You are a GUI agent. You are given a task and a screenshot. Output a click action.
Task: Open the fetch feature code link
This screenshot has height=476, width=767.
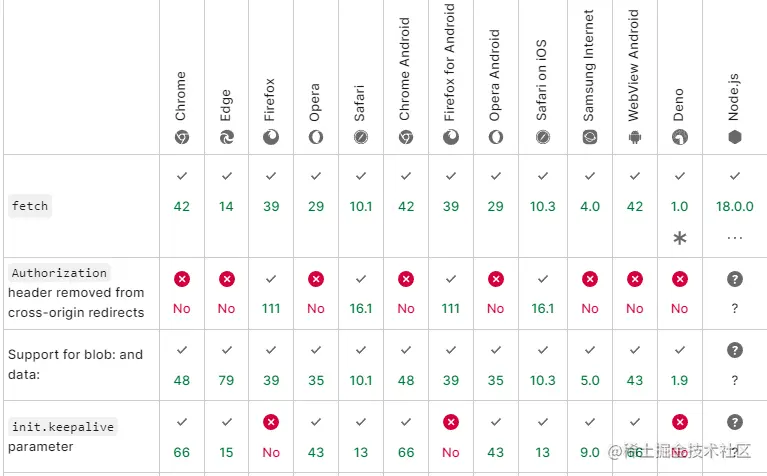tap(30, 206)
